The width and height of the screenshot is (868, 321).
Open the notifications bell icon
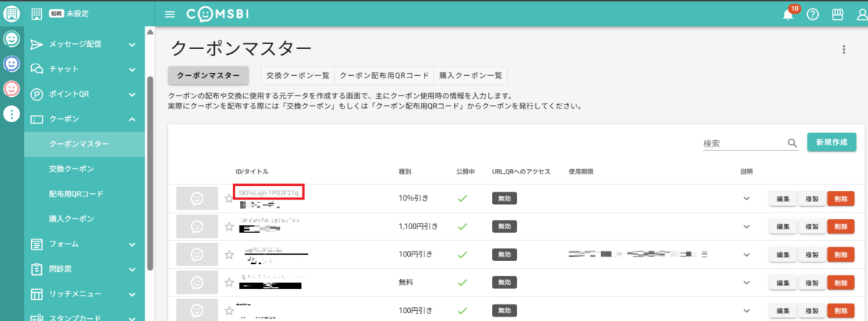[788, 14]
